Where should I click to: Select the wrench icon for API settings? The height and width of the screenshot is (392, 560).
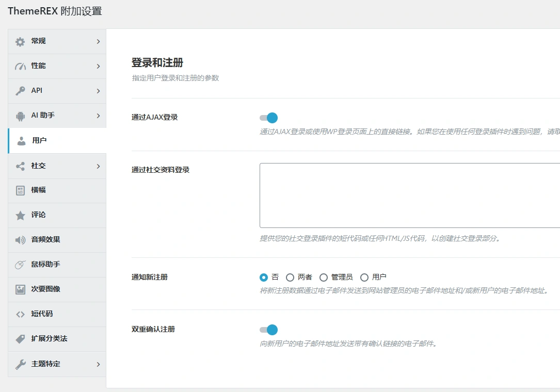tap(20, 91)
